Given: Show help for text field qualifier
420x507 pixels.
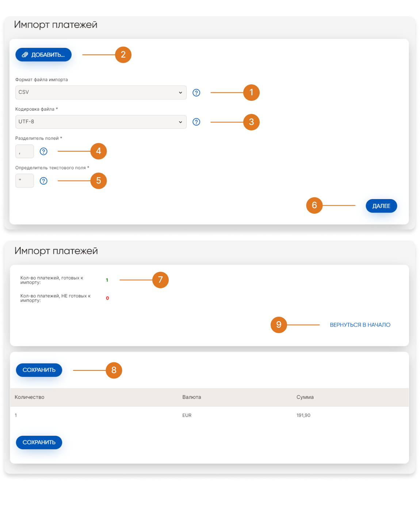Looking at the screenshot, I should (x=43, y=181).
